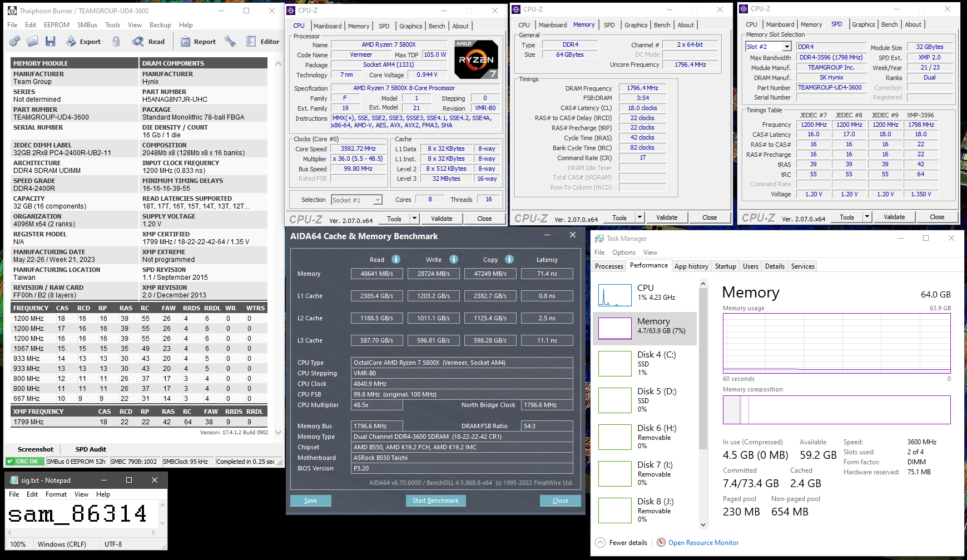This screenshot has width=967, height=560.
Task: Open the SMBus menu in Thaiphoon Burner
Action: point(87,25)
